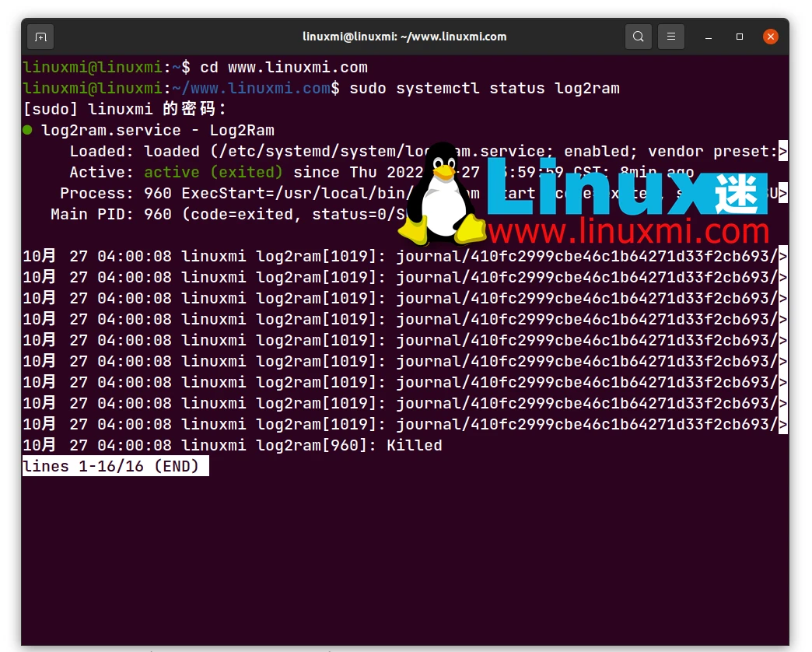Click truncation arrow on the Process line
The image size is (812, 652).
(x=783, y=193)
